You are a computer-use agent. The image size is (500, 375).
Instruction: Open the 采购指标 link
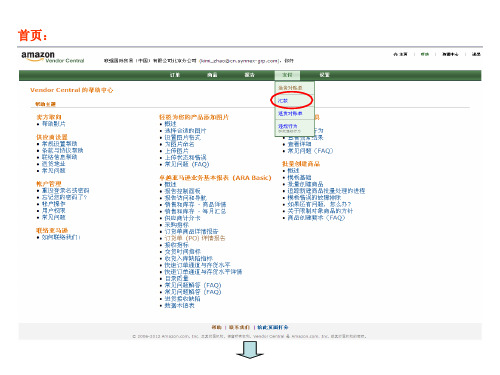[176, 225]
